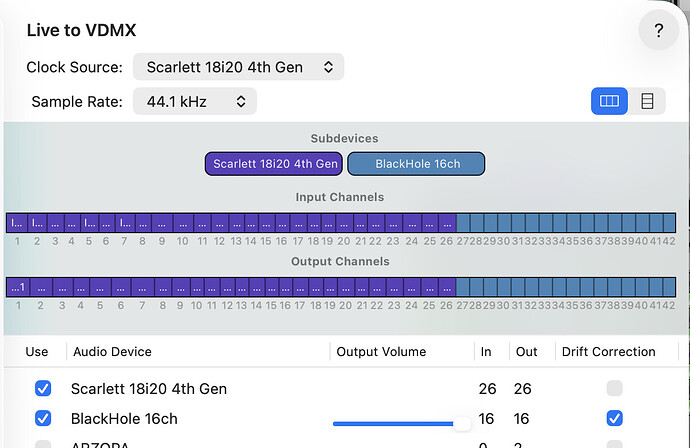Screen dimensions: 690x448
Task: Enable Drift Correction for Scarlett 18i20
Action: coord(614,388)
